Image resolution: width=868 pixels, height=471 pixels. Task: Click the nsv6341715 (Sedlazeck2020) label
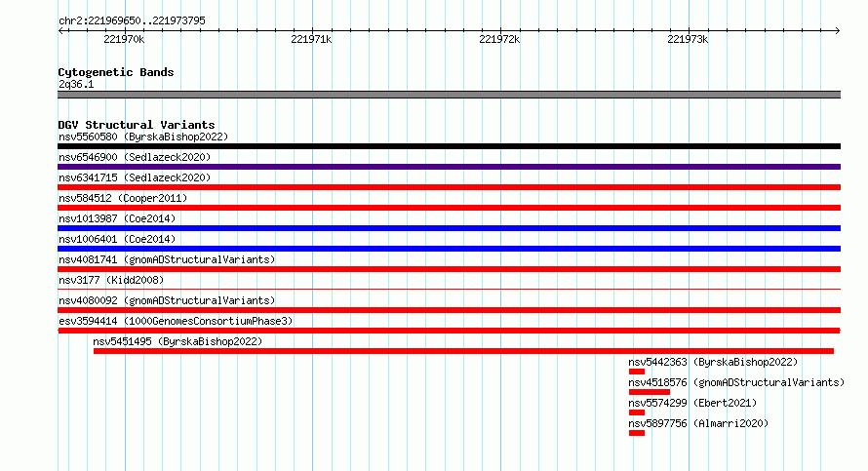click(x=135, y=177)
